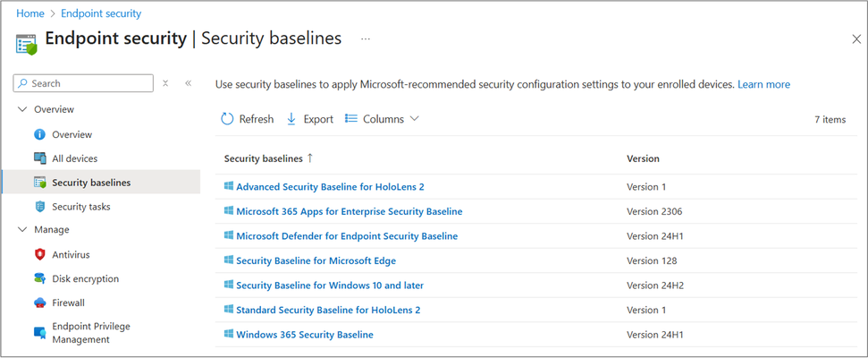Screen dimensions: 868x358
Task: Click Windows icon beside Windows 365 Security Baseline
Action: (229, 335)
